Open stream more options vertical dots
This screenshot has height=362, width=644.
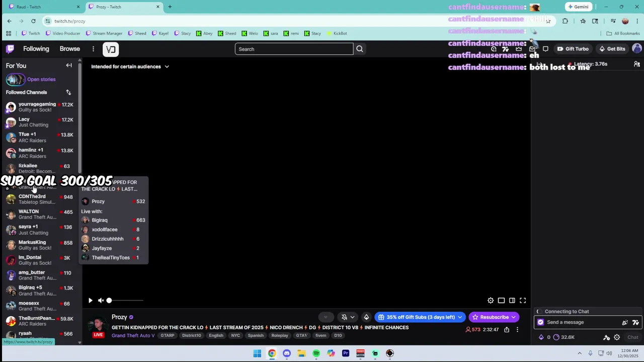(x=517, y=330)
